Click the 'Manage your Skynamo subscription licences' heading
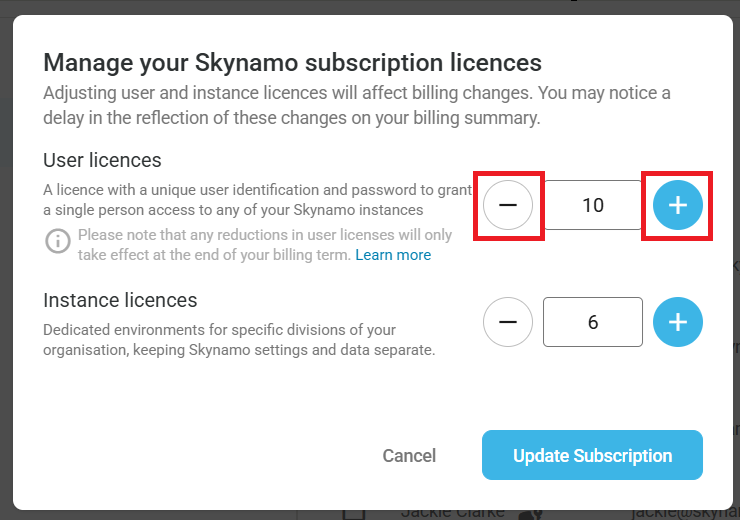 click(x=292, y=63)
